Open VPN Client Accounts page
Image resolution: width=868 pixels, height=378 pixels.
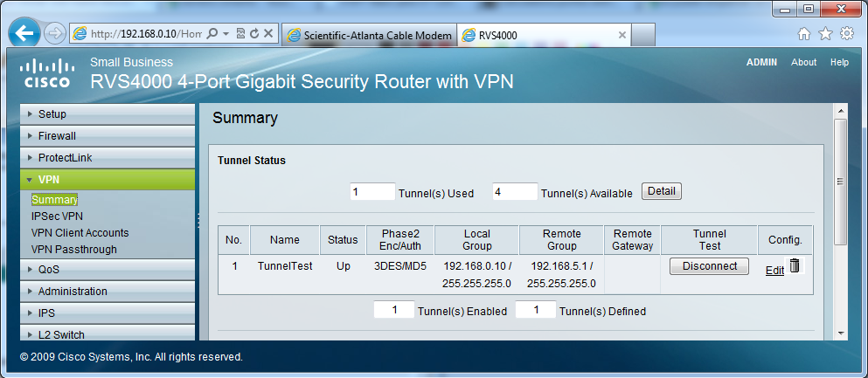coord(80,233)
